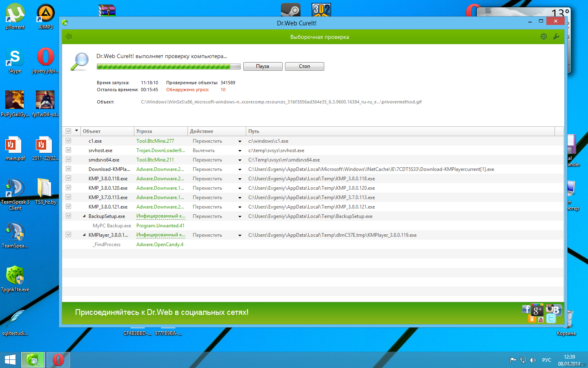The width and height of the screenshot is (588, 368).
Task: Open the language globe icon
Action: (543, 36)
